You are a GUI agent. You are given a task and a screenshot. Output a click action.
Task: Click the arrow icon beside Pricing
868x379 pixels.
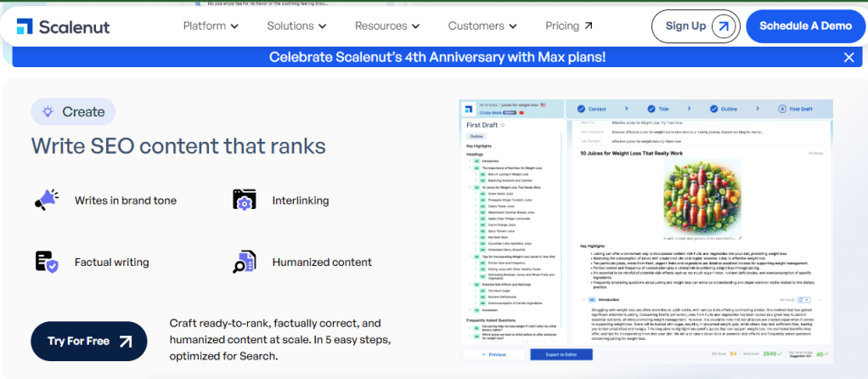coord(589,26)
